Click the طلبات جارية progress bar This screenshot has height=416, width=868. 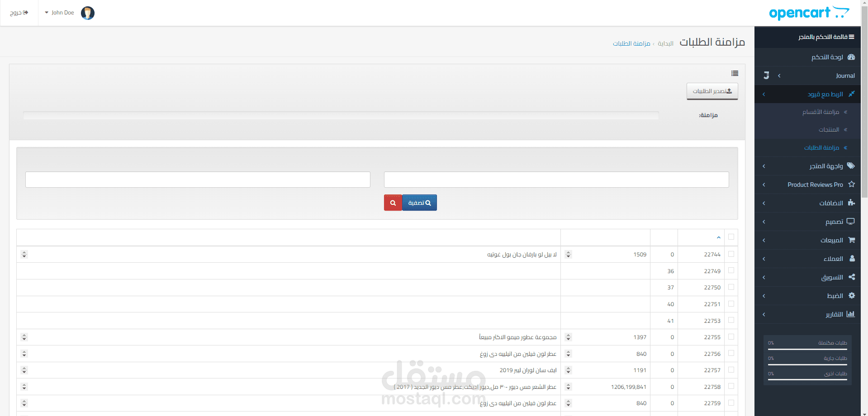(x=807, y=364)
